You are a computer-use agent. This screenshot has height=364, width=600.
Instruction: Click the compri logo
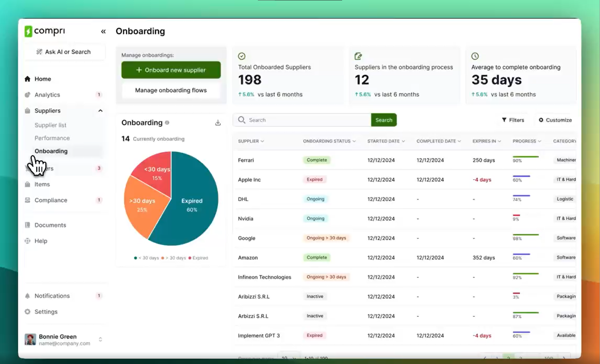tap(45, 31)
